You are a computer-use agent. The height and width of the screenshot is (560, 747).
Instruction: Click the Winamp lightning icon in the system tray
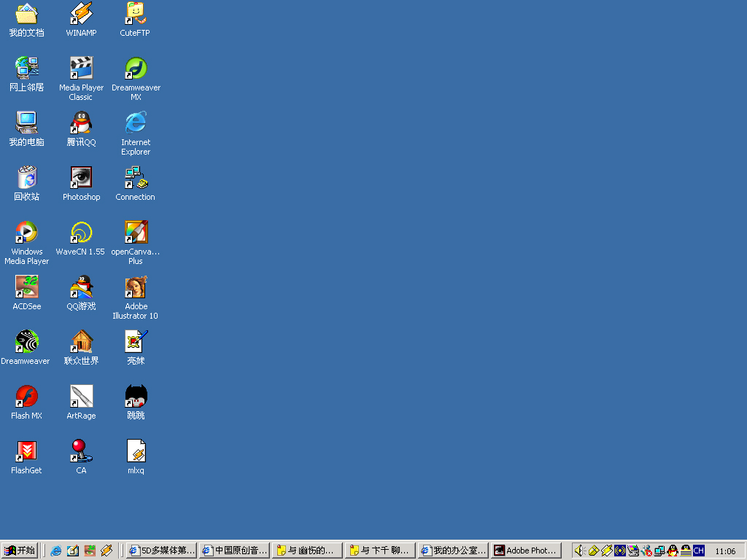tap(606, 551)
